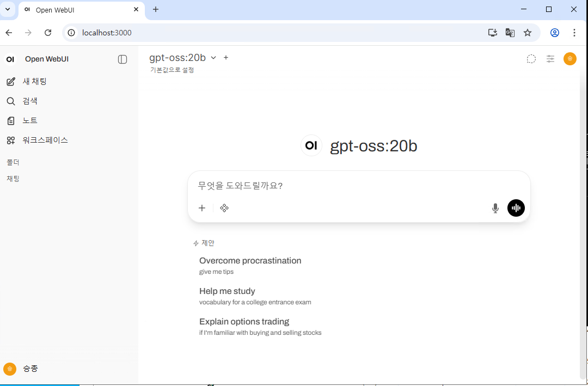Click the model logo beside gpt-oss:20b title
The height and width of the screenshot is (386, 588).
click(311, 145)
